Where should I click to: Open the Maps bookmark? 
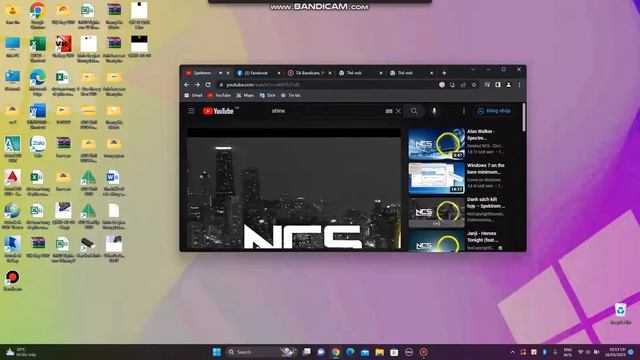coord(245,95)
